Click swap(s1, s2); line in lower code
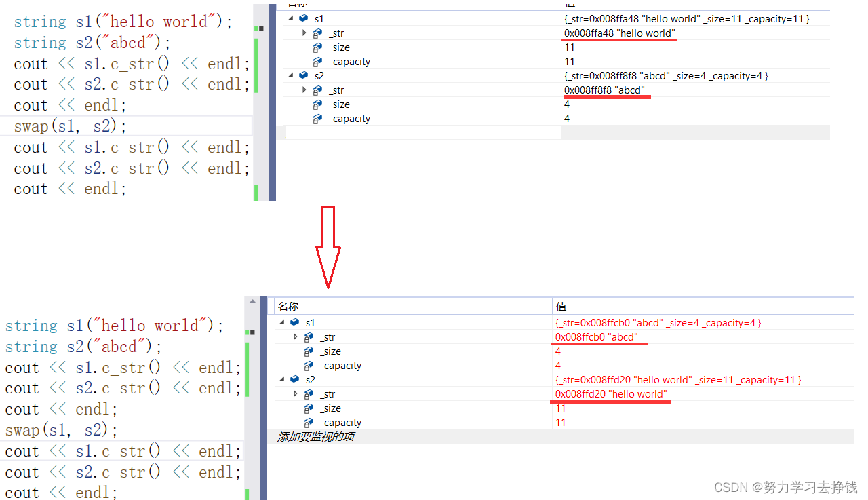Image resolution: width=868 pixels, height=500 pixels. (x=62, y=430)
